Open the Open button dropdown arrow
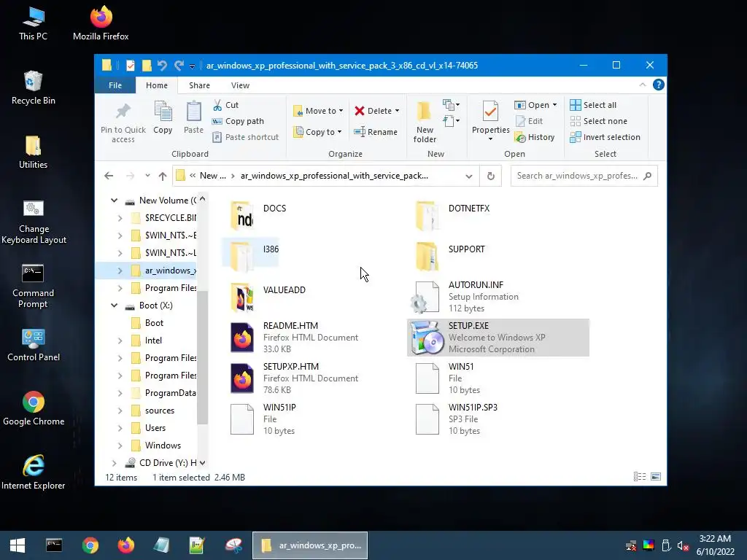This screenshot has height=560, width=747. tap(554, 105)
